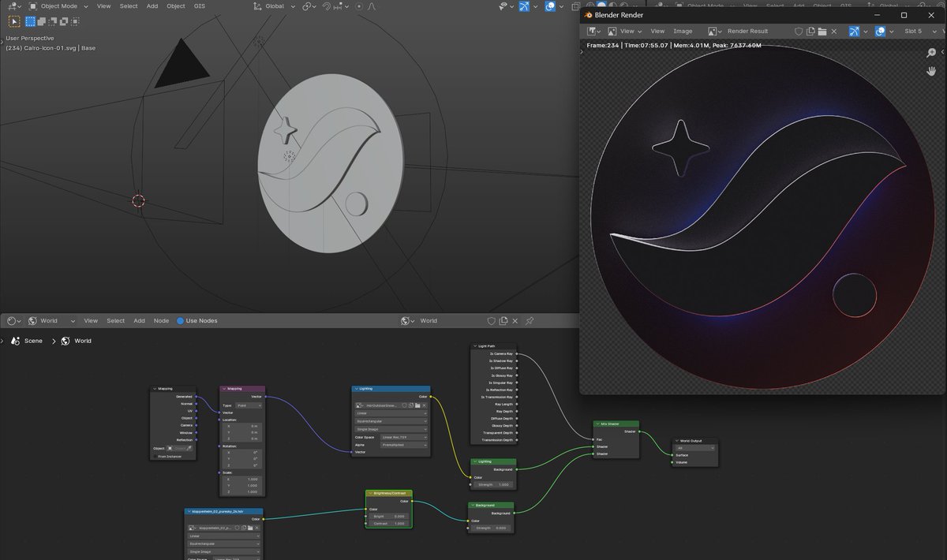The width and height of the screenshot is (947, 560).
Task: Unlink the World datablock with X icon
Action: point(515,321)
